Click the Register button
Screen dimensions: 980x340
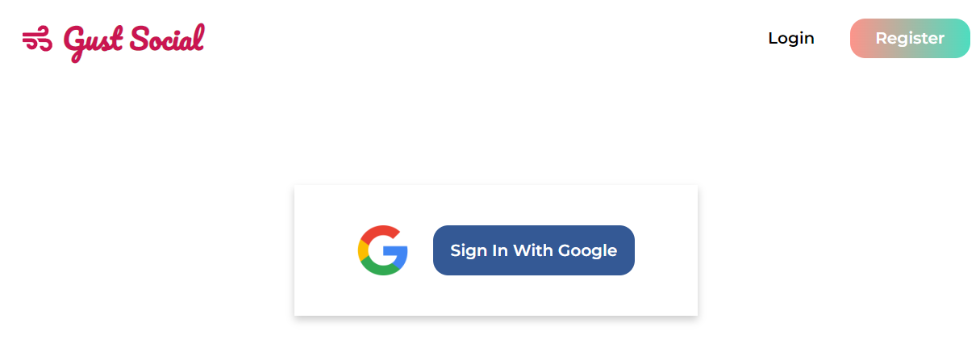pyautogui.click(x=910, y=39)
